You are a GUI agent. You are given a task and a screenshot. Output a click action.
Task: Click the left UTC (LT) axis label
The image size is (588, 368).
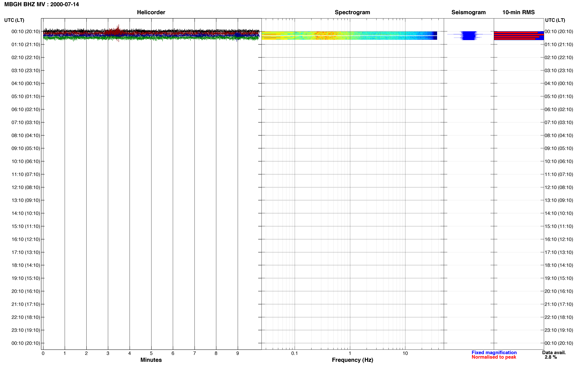coord(14,20)
